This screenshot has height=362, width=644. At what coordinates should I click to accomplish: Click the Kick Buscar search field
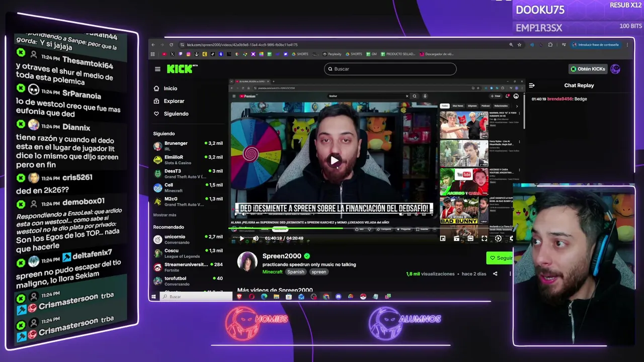(390, 69)
